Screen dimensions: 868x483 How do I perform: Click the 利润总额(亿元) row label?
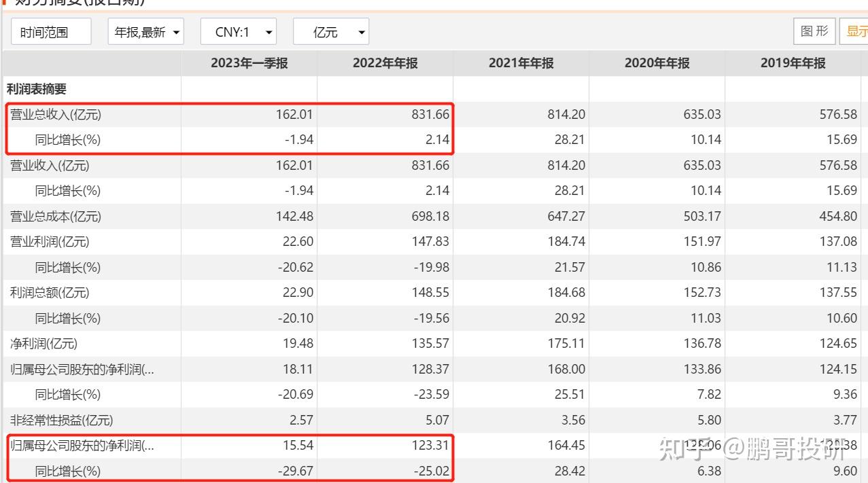click(x=50, y=293)
